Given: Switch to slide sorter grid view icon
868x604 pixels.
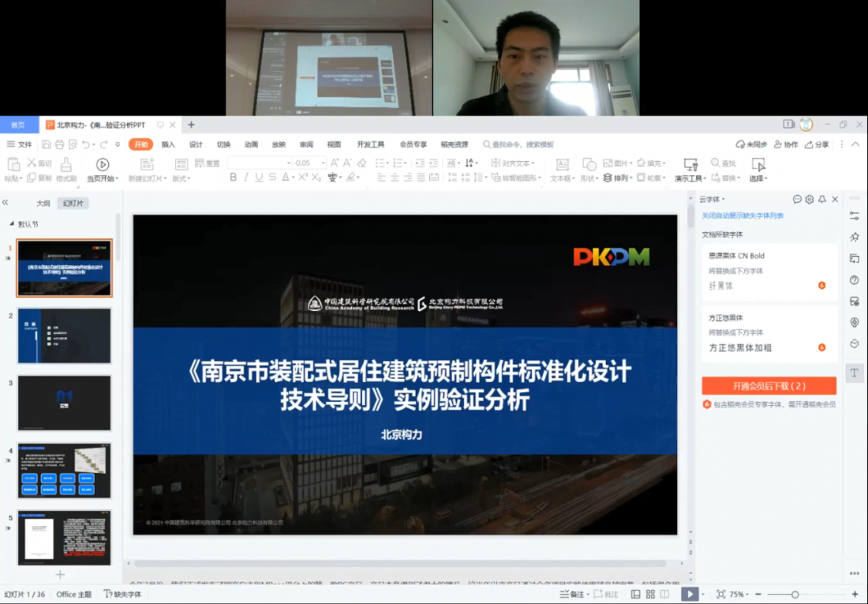Looking at the screenshot, I should [x=650, y=594].
